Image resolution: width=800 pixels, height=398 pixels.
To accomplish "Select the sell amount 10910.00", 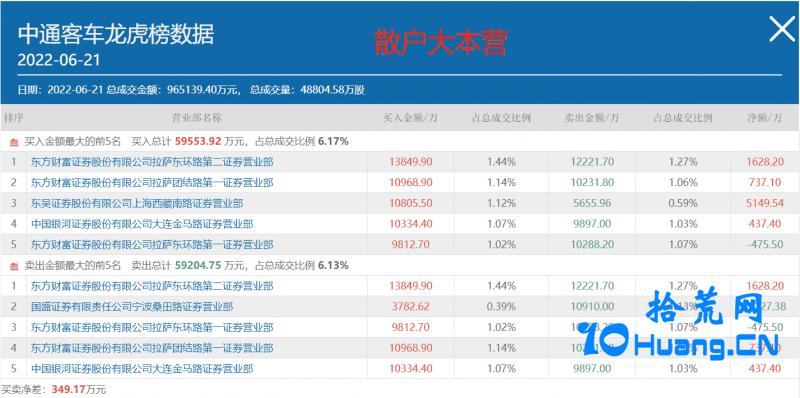I will coord(592,307).
